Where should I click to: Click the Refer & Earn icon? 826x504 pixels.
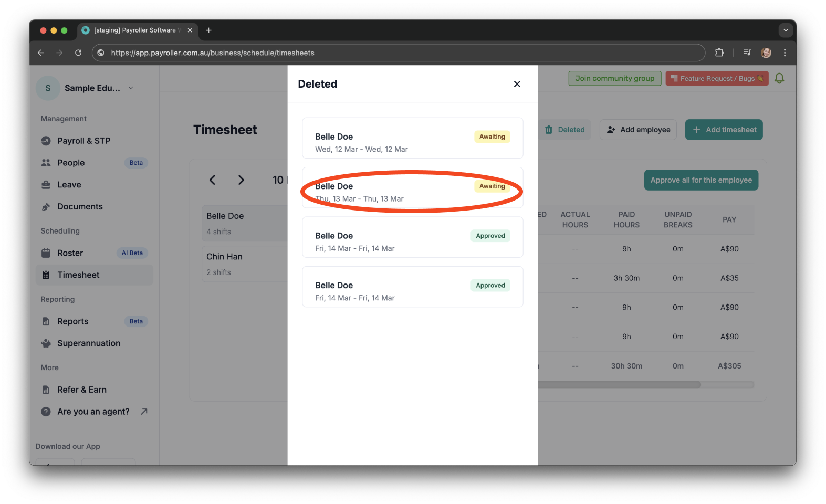(46, 390)
